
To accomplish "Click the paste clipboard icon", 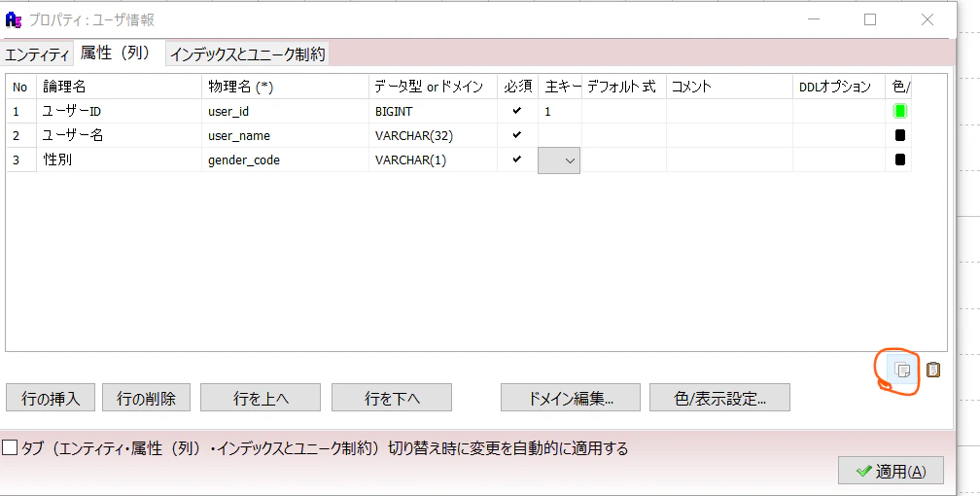I will click(933, 370).
